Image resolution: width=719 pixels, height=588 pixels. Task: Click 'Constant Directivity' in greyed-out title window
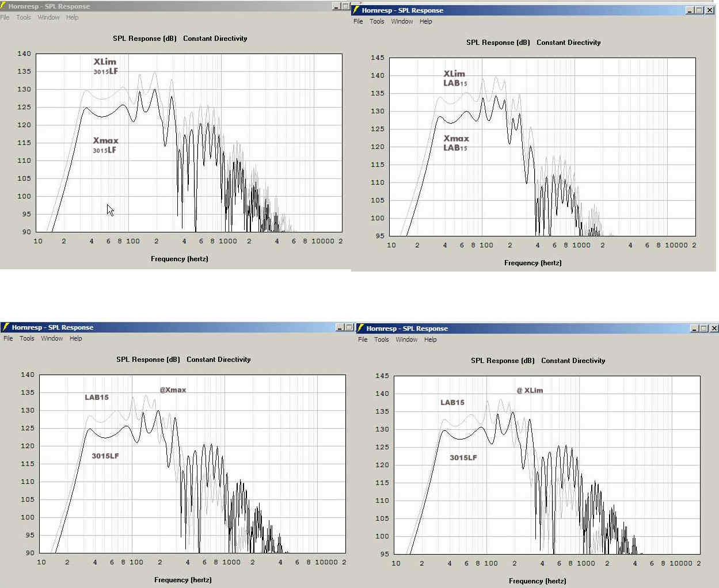pos(215,39)
